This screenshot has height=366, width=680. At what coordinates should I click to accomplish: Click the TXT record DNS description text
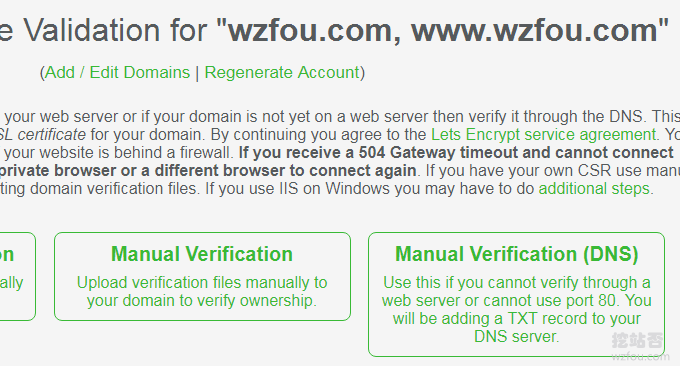(517, 309)
